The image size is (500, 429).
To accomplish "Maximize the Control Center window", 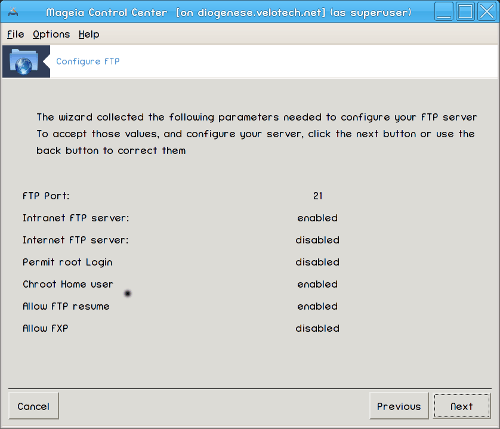I will pos(465,12).
